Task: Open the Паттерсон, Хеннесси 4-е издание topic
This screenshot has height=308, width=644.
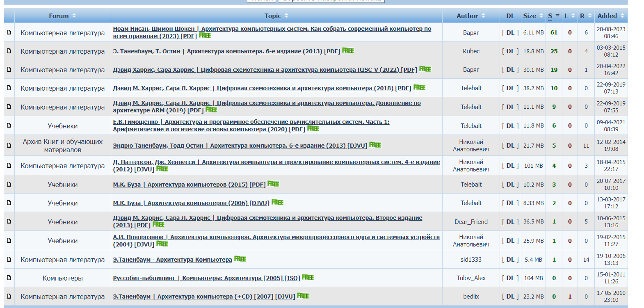Action: tap(276, 166)
